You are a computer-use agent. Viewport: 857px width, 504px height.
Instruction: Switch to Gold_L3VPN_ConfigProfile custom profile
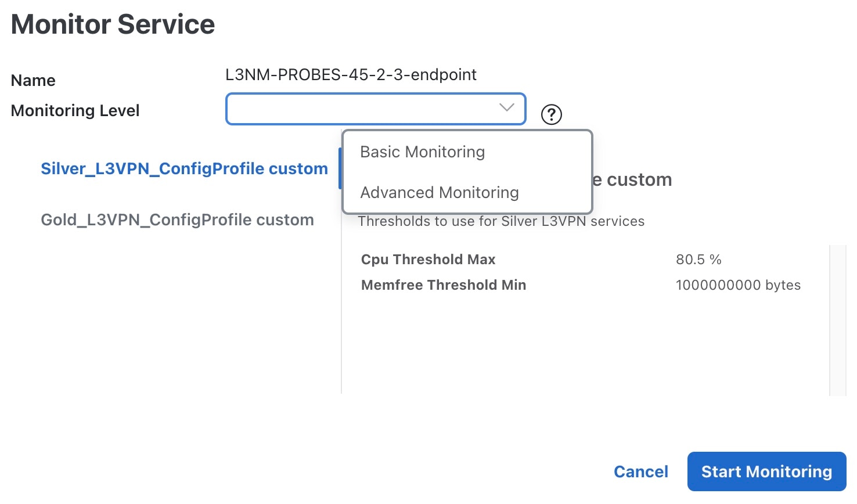tap(177, 220)
